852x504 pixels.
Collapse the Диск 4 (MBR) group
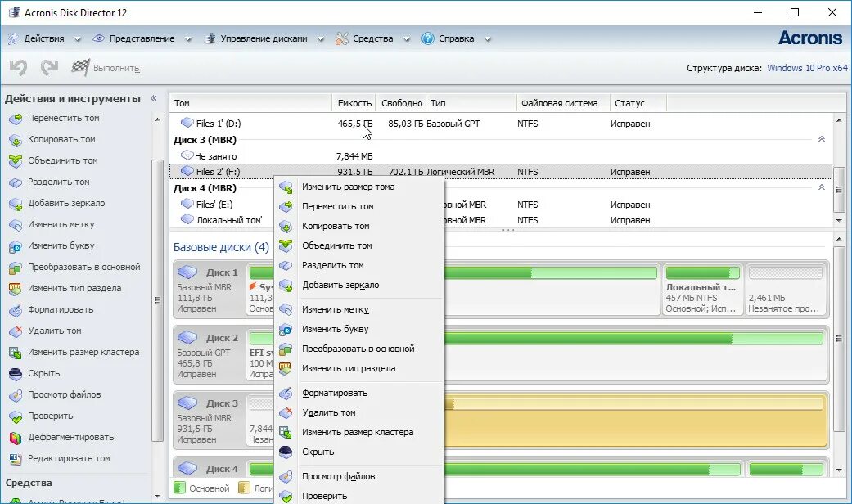coord(822,187)
